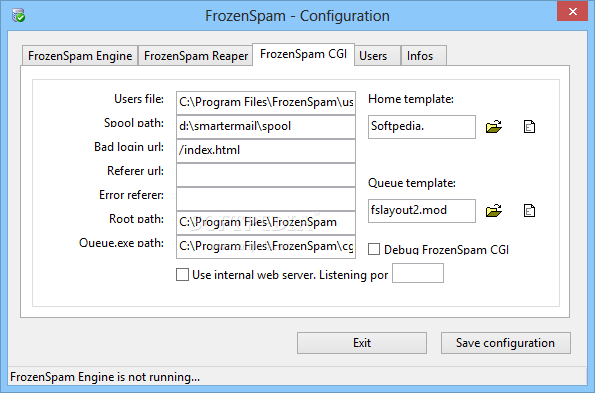Image resolution: width=595 pixels, height=393 pixels.
Task: Click FrozenSpam app icon in title bar
Action: [x=18, y=16]
